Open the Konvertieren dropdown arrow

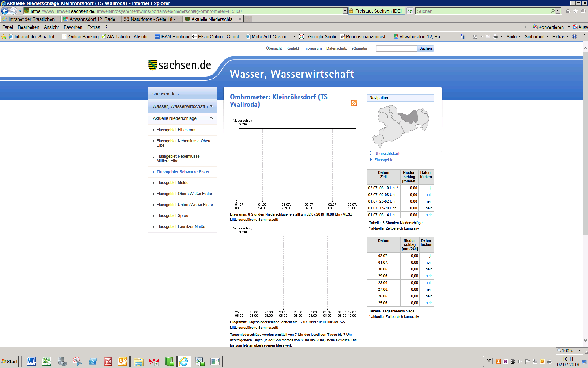[x=569, y=27]
